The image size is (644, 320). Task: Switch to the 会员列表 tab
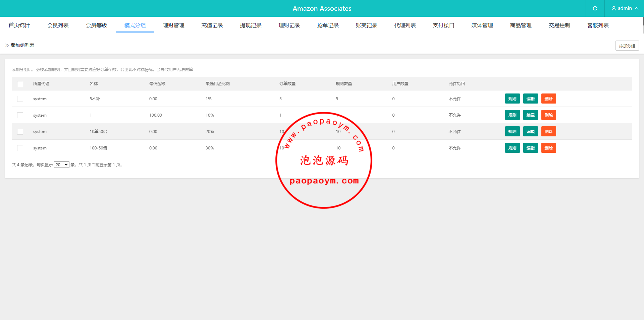[58, 25]
